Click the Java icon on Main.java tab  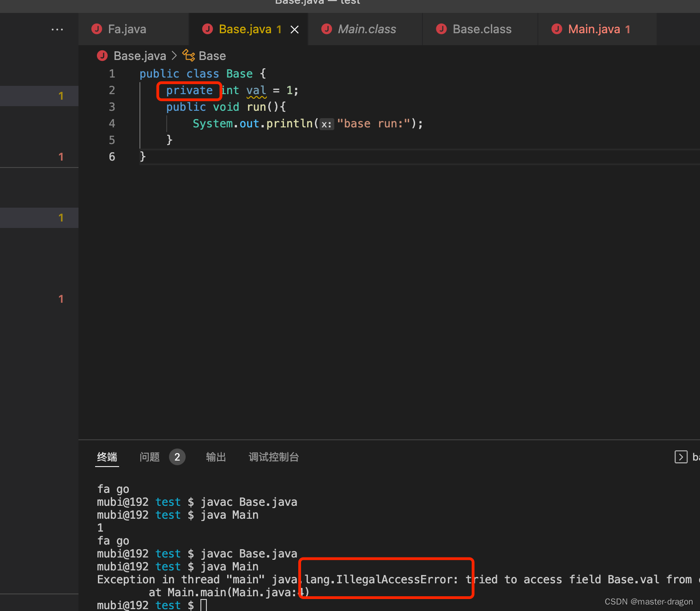[x=557, y=29]
